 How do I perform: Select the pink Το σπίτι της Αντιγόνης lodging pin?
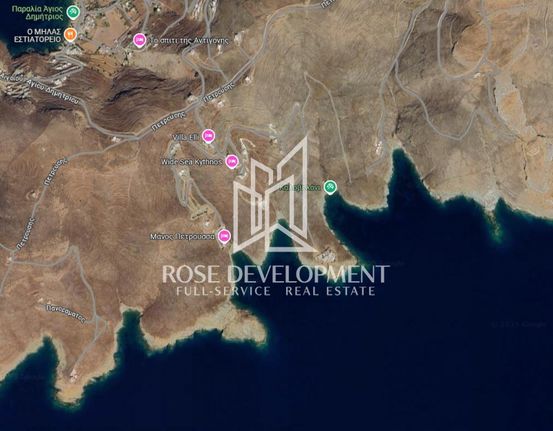(140, 40)
